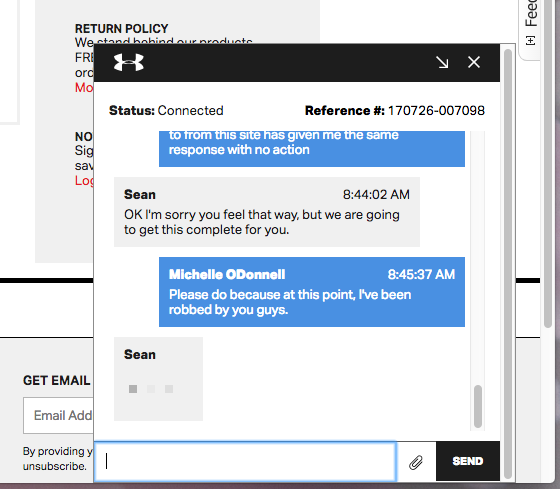Minimize chat using the diagonal arrow icon

pos(442,63)
